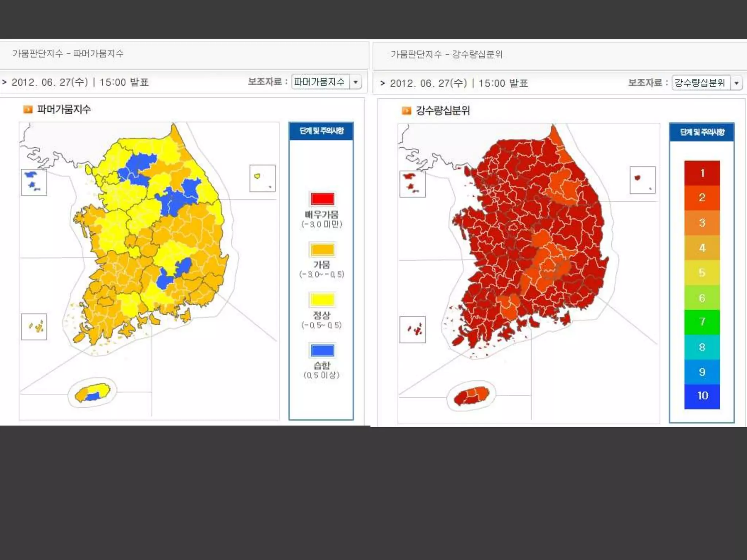Open the 파머가뭄지수 dropdown arrow
The height and width of the screenshot is (560, 747).
pyautogui.click(x=355, y=82)
